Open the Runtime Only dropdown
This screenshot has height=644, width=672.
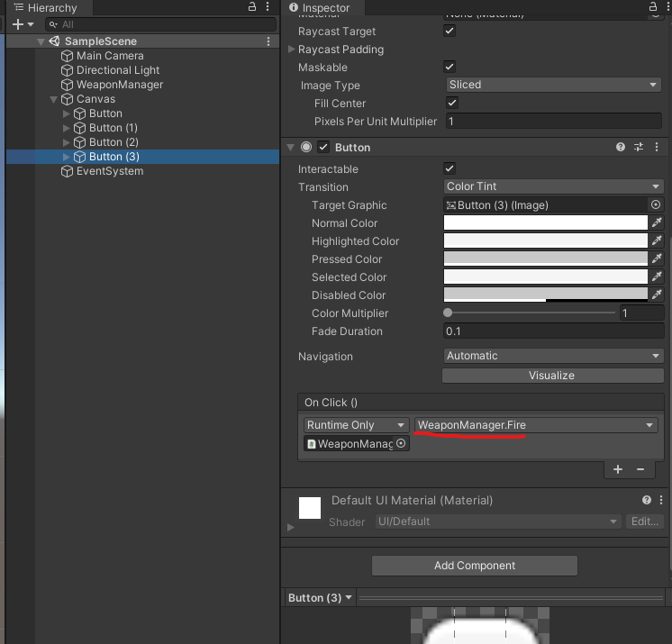click(356, 425)
